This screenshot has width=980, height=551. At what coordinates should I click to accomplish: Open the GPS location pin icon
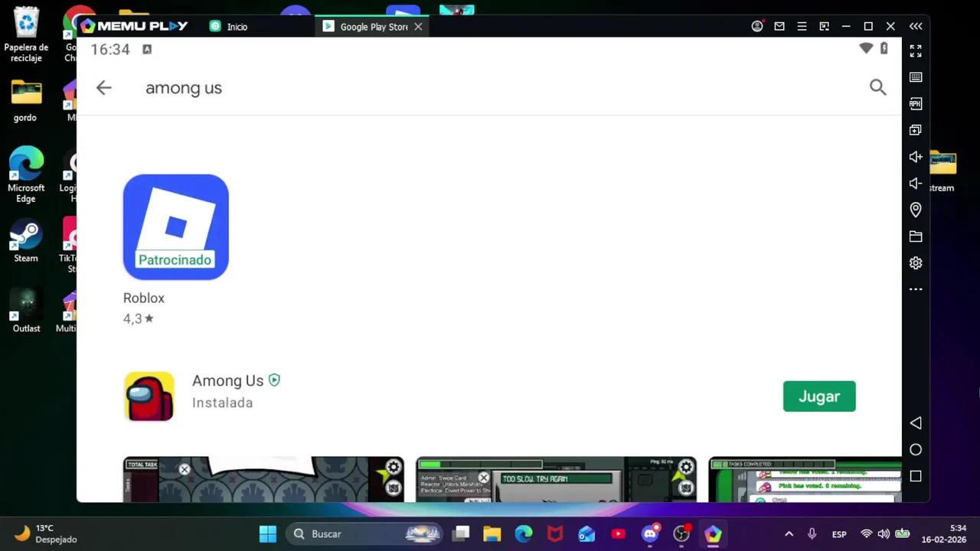916,210
